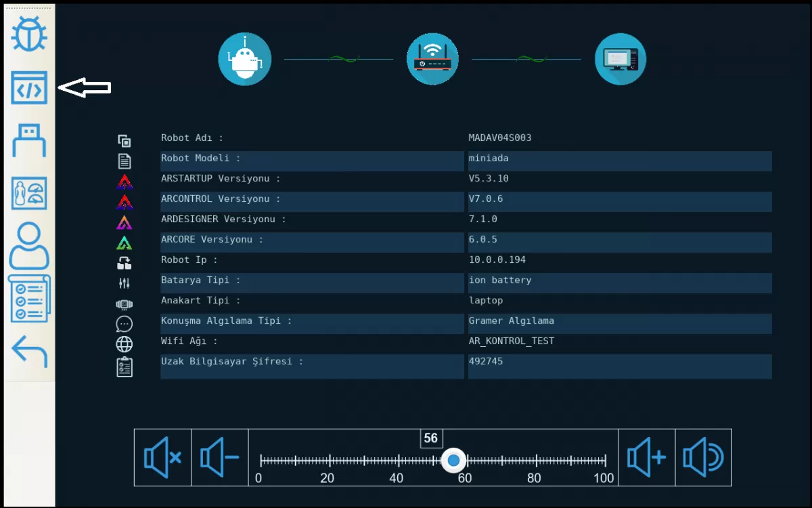Click the desktop computer icon
The height and width of the screenshot is (508, 812).
coord(620,59)
